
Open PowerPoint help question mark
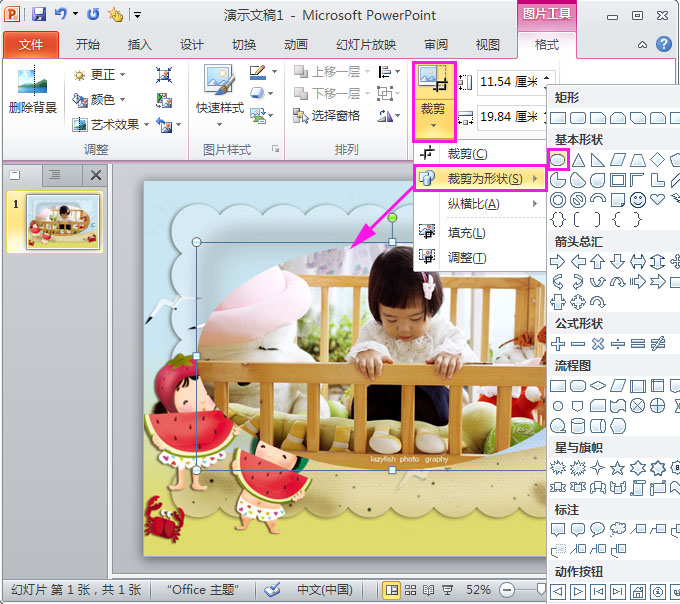click(664, 44)
